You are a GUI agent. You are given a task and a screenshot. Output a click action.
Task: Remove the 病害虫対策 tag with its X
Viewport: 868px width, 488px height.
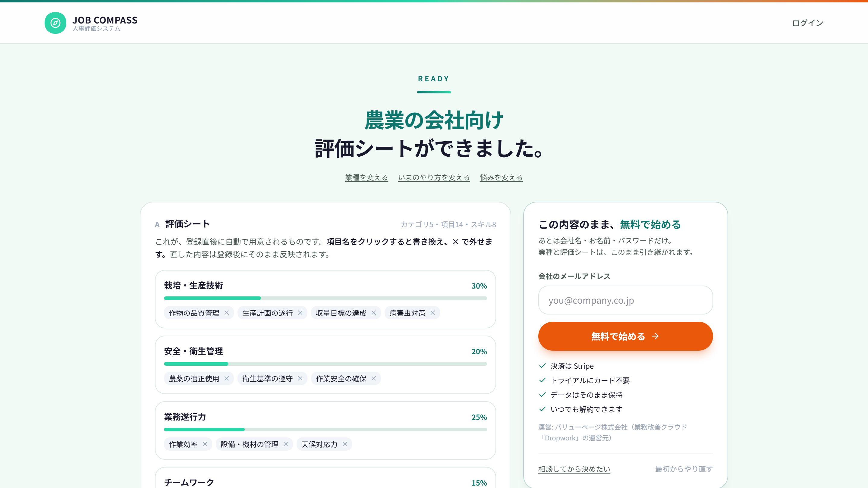[x=433, y=313]
